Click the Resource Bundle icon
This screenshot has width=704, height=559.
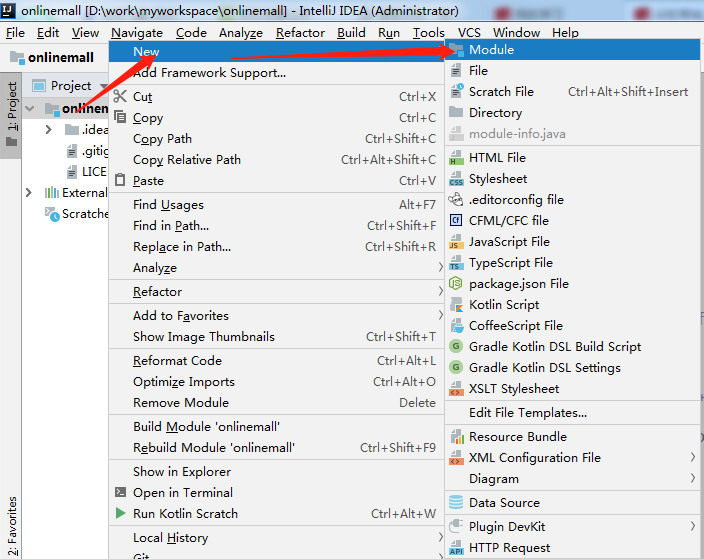[x=457, y=437]
